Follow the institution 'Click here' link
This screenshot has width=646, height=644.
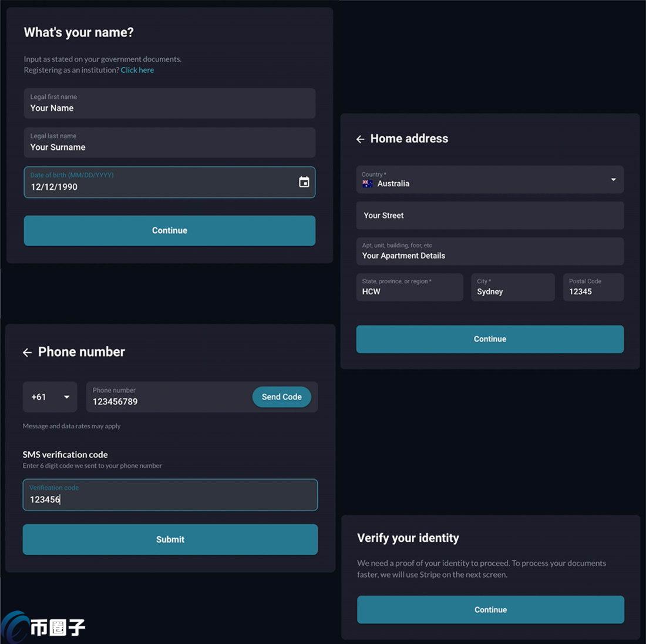[137, 70]
